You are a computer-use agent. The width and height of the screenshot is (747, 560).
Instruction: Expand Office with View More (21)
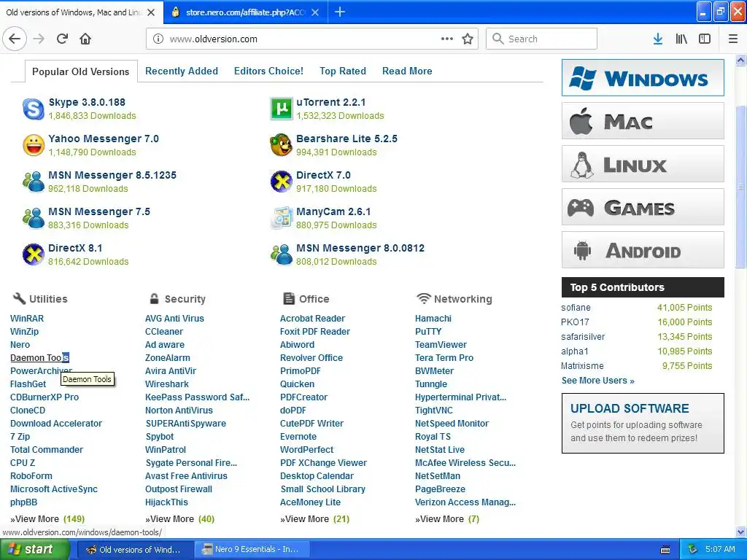(x=315, y=519)
